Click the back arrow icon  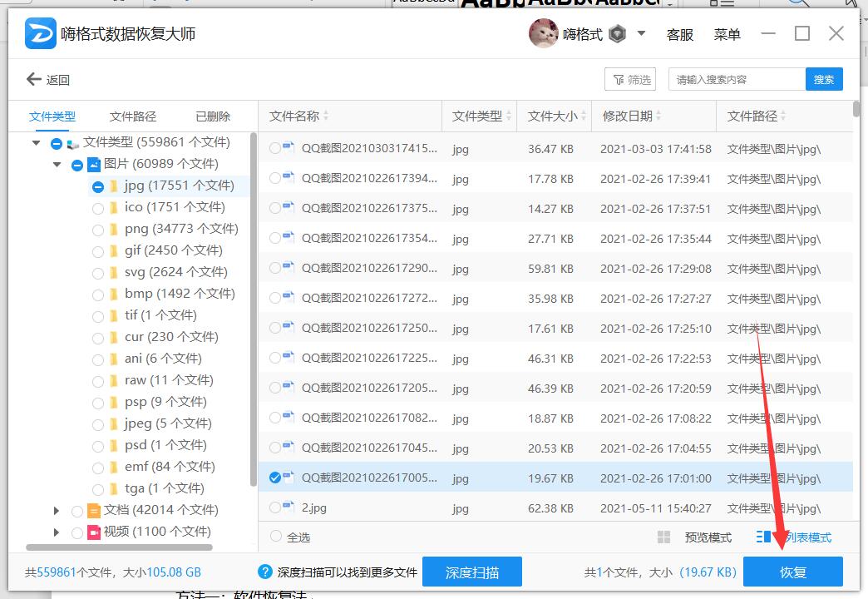(34, 79)
